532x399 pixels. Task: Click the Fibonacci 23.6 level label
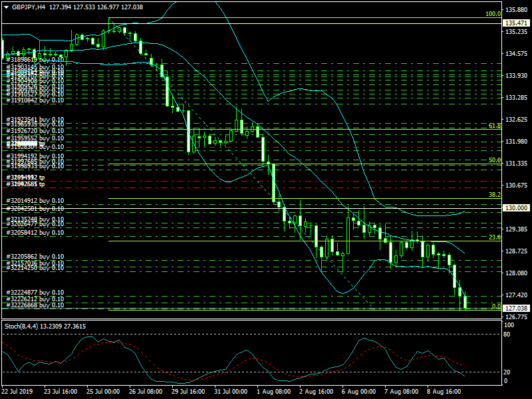click(x=495, y=237)
